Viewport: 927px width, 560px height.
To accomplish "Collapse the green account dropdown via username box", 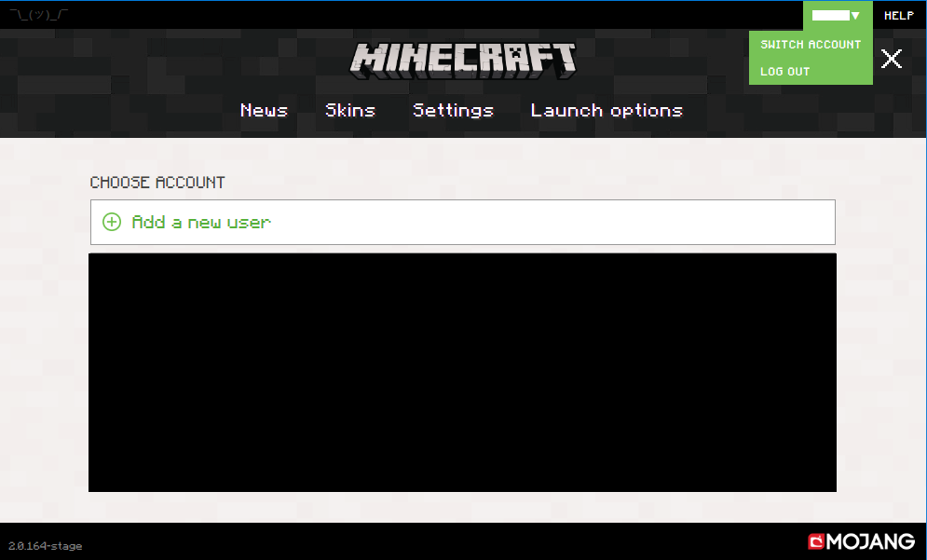I will pos(830,16).
